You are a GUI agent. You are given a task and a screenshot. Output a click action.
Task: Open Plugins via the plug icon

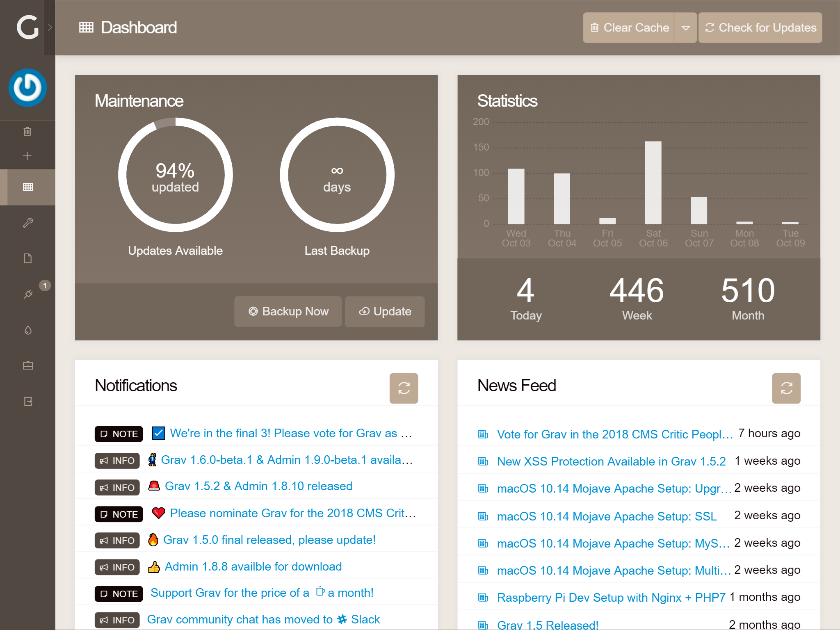point(27,294)
